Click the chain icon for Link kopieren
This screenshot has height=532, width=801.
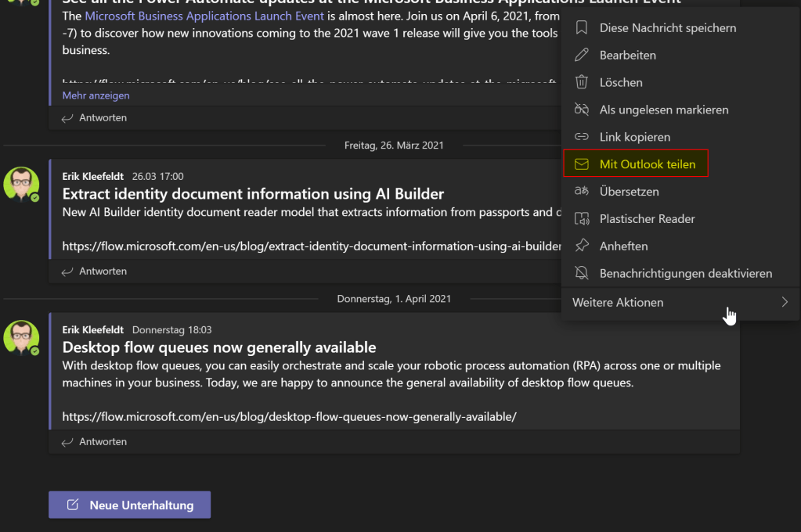pyautogui.click(x=581, y=137)
